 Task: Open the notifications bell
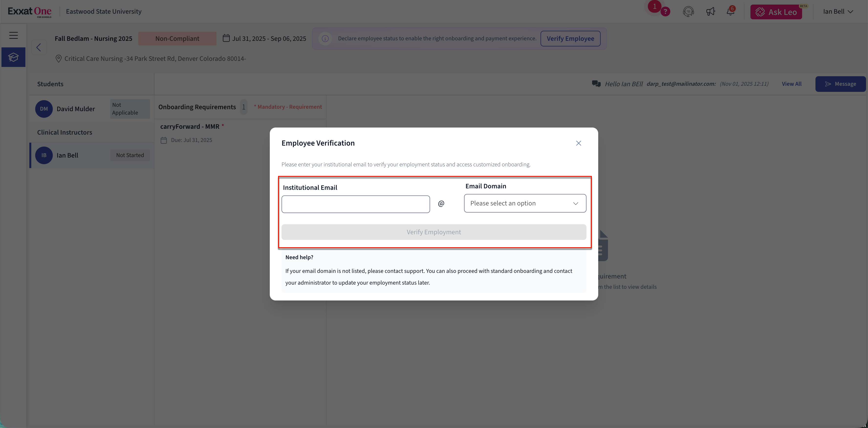pos(730,12)
